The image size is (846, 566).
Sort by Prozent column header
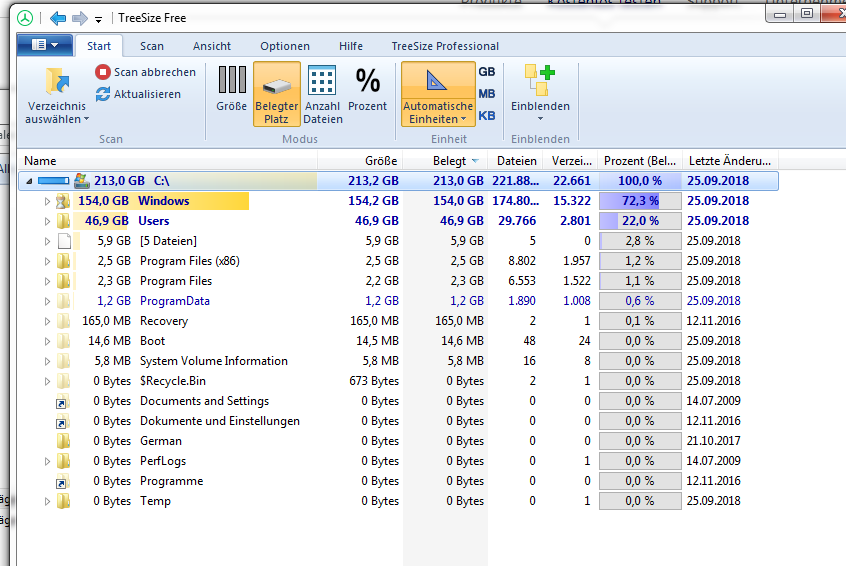pyautogui.click(x=640, y=161)
